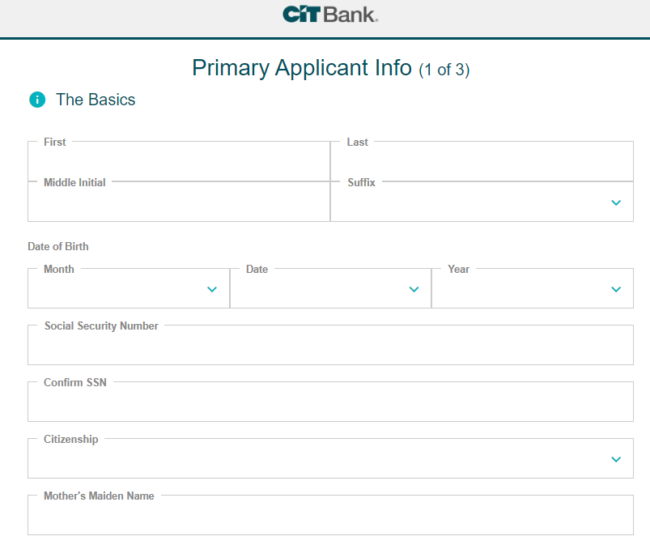This screenshot has width=650, height=549.
Task: Click the Citizenship chevron arrow
Action: point(616,459)
